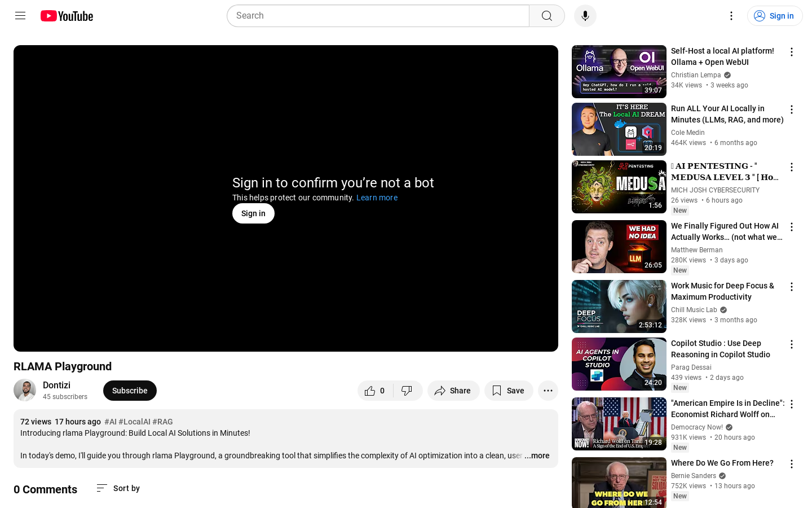
Task: Click Sign in inside the video player
Action: [253, 213]
